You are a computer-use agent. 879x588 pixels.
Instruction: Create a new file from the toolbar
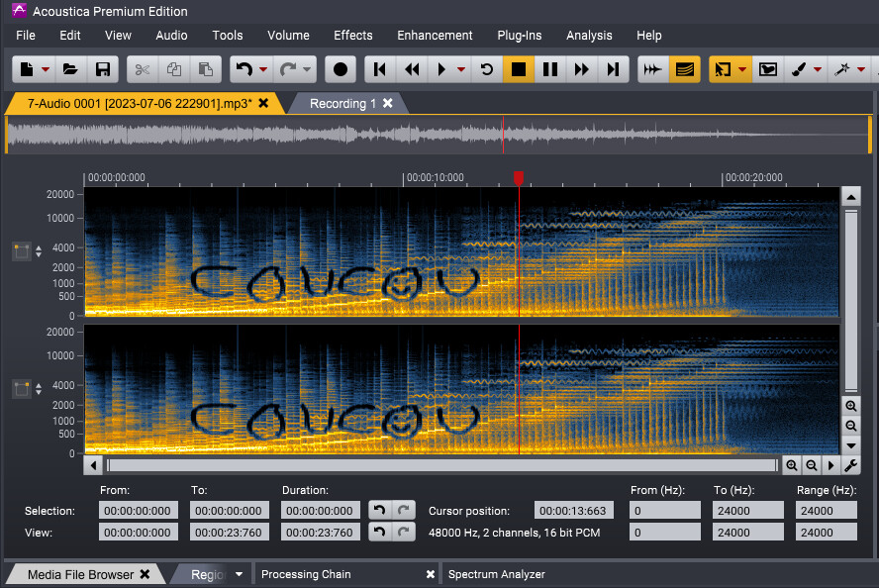[x=27, y=69]
